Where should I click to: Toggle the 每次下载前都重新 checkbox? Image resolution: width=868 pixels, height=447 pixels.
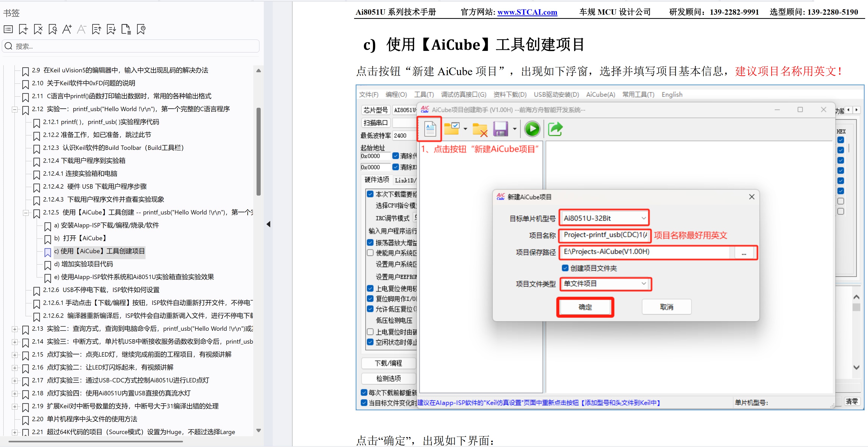[x=364, y=392]
